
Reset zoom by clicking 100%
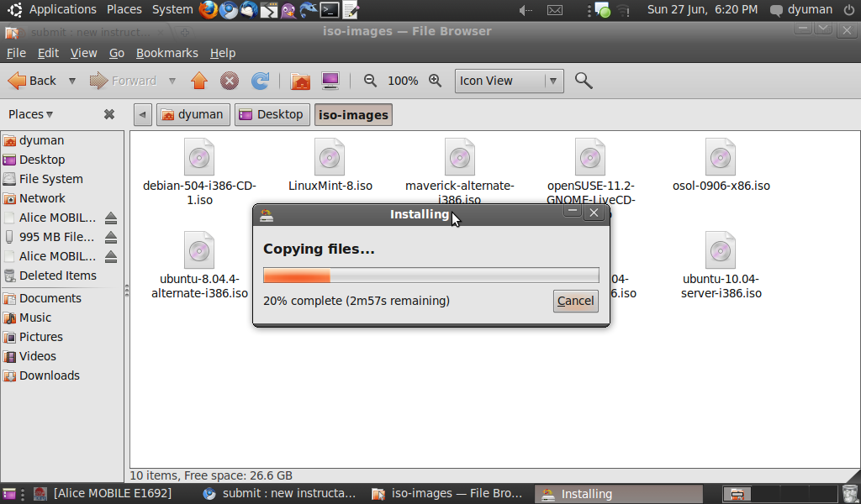403,81
